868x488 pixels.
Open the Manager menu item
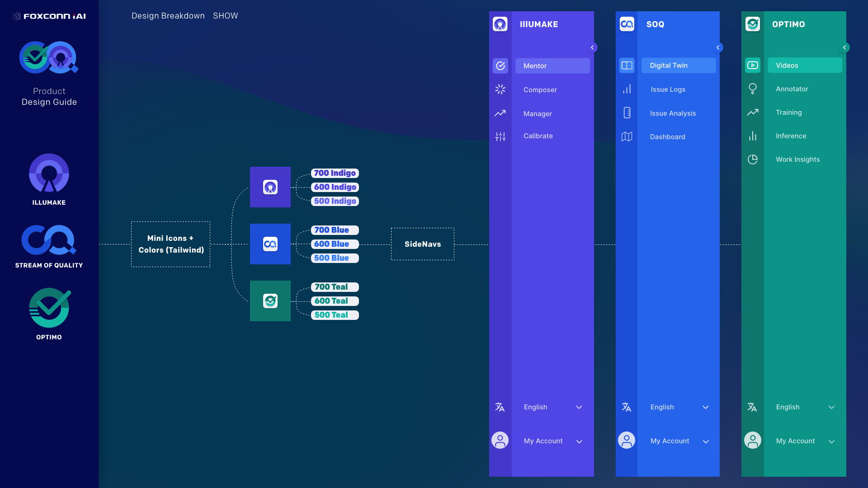pos(538,114)
